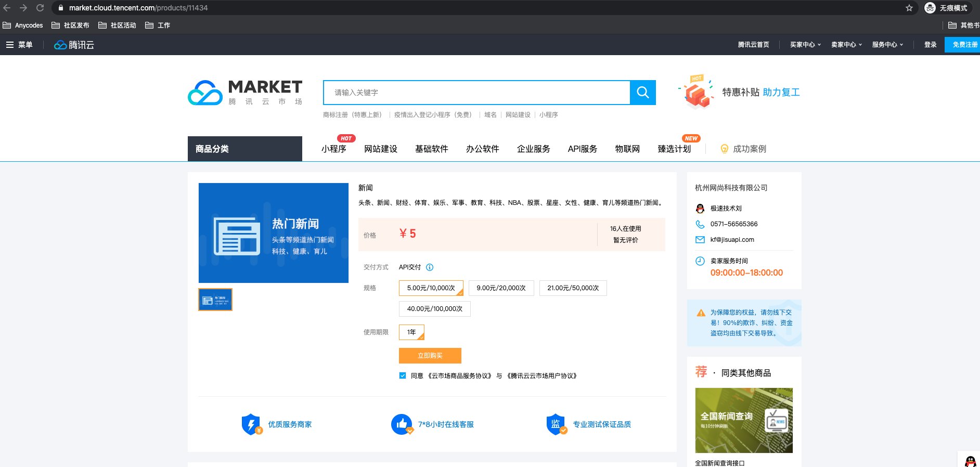Click the shield icon for 优质服务商家
Screen dimensions: 980x467
252,424
